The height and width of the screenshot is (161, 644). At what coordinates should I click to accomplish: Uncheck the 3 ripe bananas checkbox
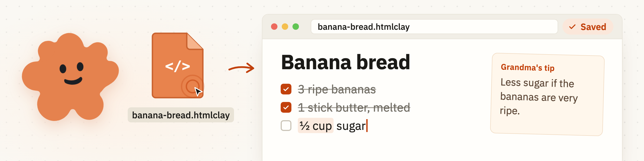(286, 89)
